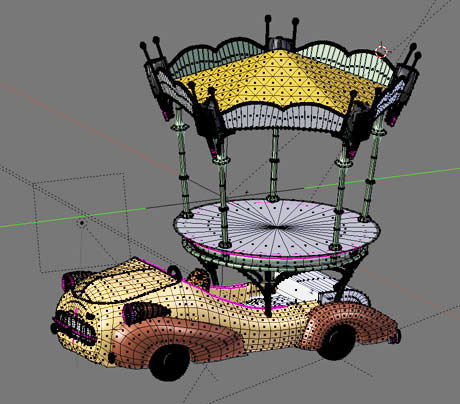Select the center pillar under the canopy

(274, 165)
